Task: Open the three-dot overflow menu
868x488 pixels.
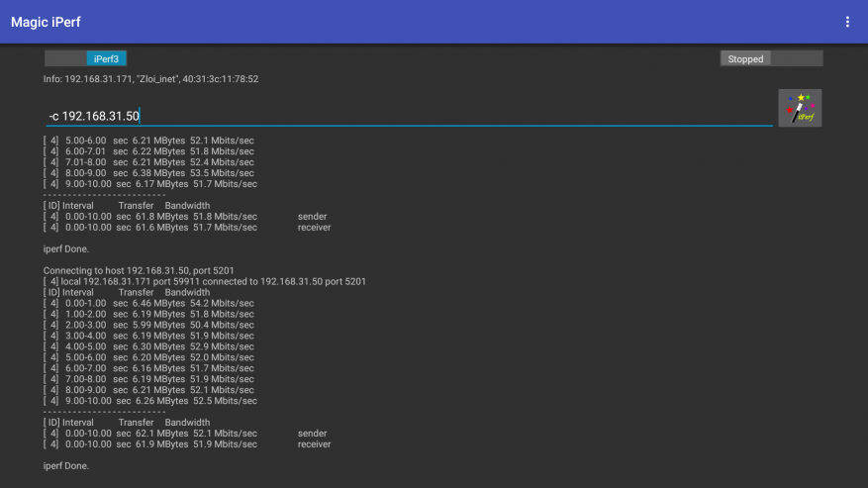Action: tap(847, 22)
